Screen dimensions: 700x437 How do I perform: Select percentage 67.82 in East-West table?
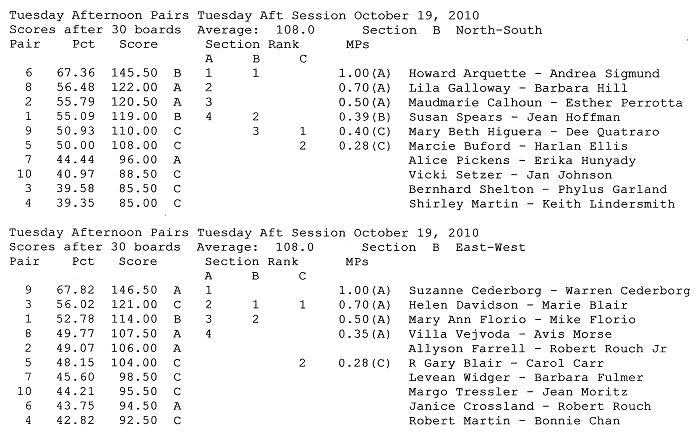tap(75, 290)
